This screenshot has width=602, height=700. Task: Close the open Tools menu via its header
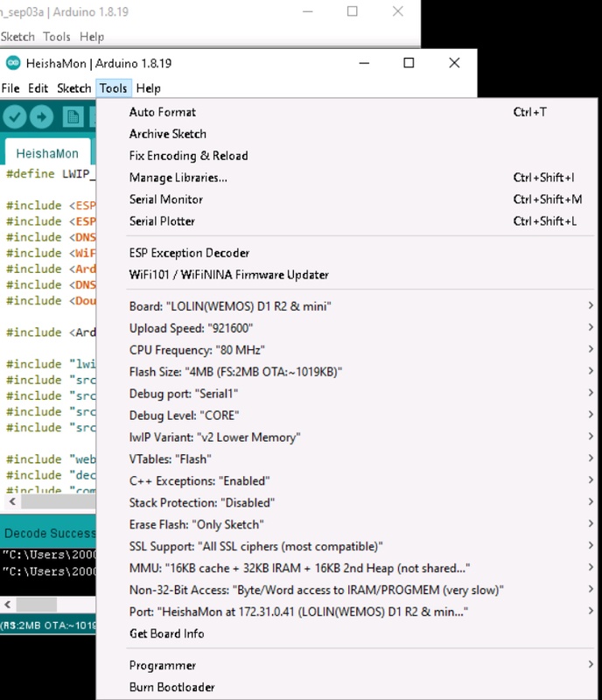114,88
